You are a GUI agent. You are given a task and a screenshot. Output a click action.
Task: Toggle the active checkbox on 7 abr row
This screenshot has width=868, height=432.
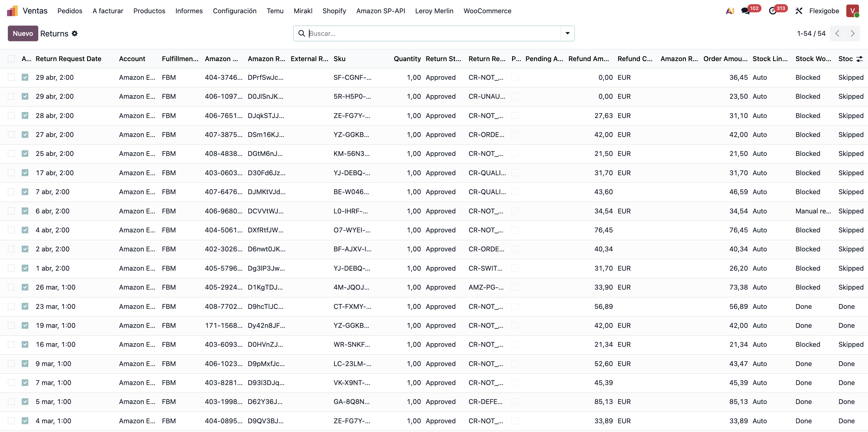pos(25,192)
